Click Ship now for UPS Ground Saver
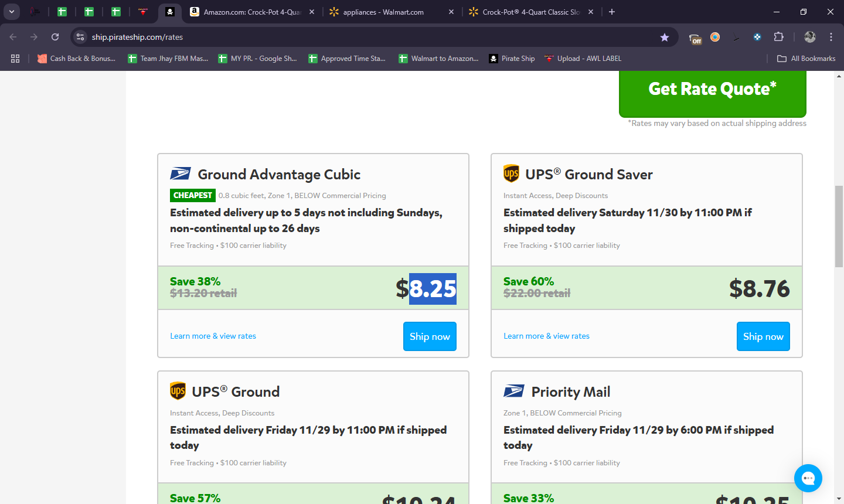Screen dimensions: 844x504 pyautogui.click(x=763, y=336)
